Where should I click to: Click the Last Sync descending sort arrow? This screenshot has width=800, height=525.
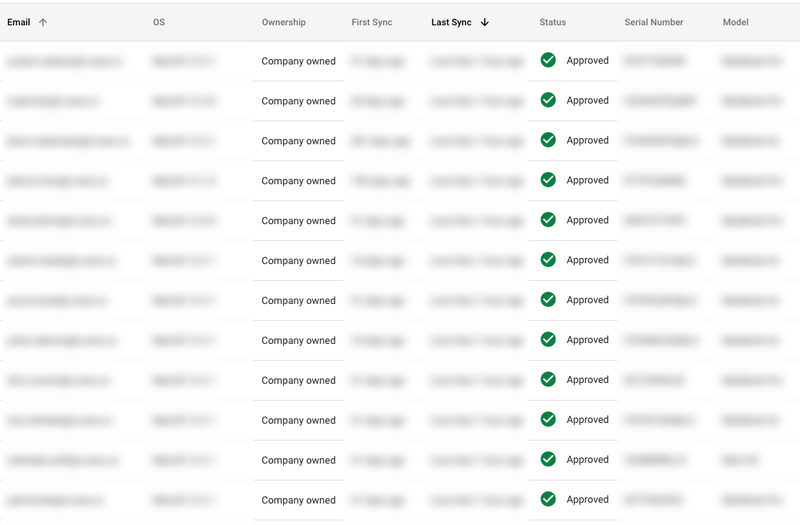click(x=485, y=22)
